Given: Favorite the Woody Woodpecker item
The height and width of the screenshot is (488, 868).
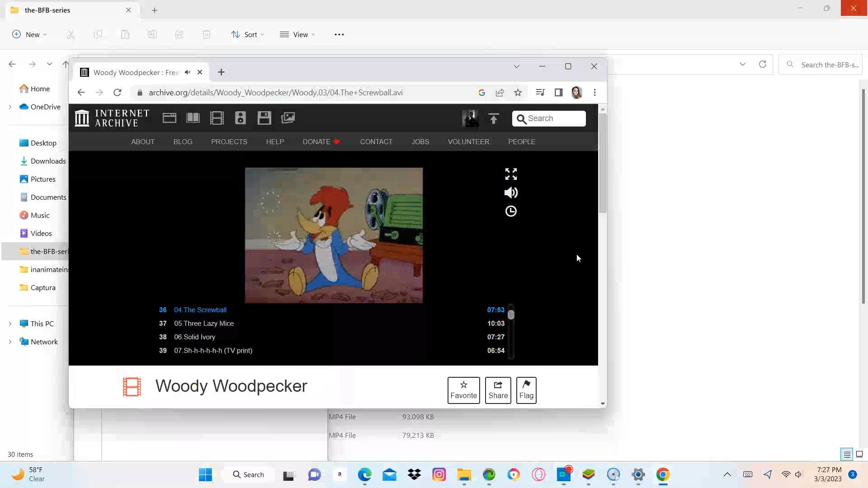Looking at the screenshot, I should [x=464, y=390].
